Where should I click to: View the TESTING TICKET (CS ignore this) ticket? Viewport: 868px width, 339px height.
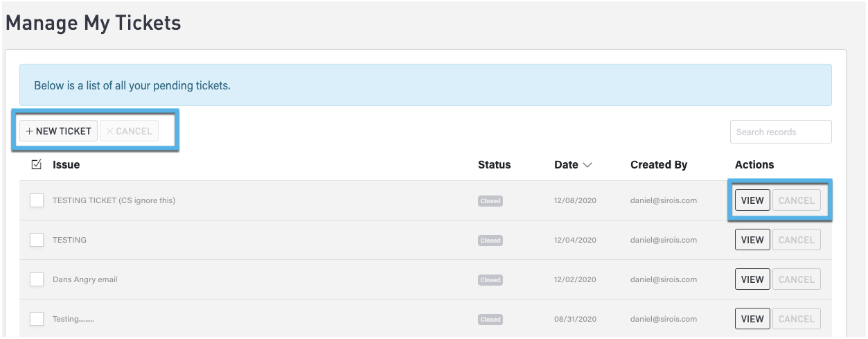click(752, 200)
